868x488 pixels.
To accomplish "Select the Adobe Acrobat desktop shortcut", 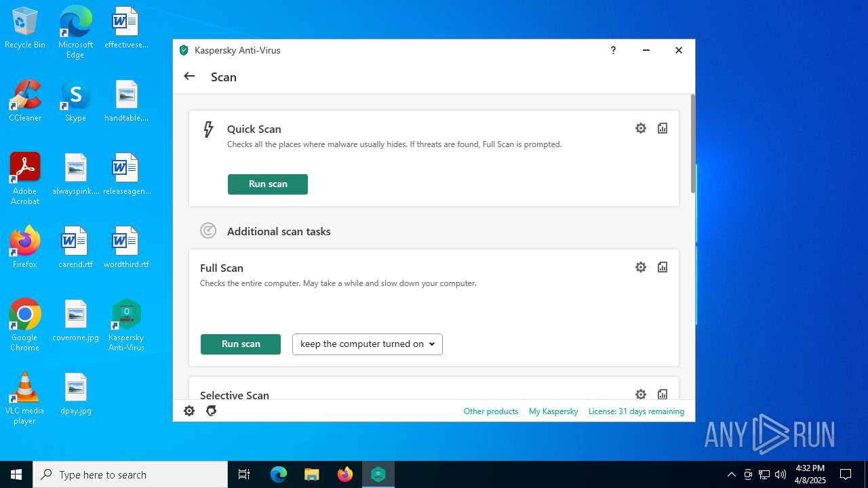I will click(25, 179).
